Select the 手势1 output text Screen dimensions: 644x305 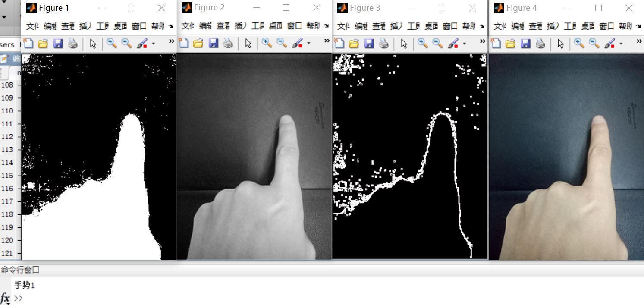tap(25, 285)
